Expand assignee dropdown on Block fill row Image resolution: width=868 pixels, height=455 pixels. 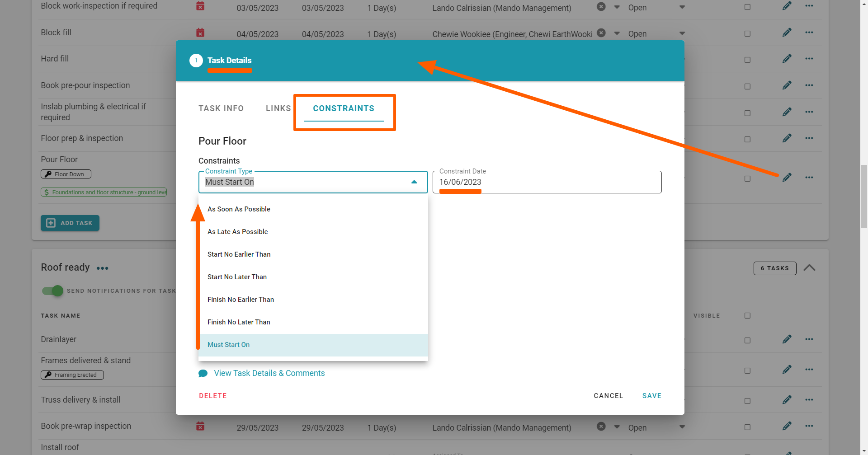(x=617, y=33)
